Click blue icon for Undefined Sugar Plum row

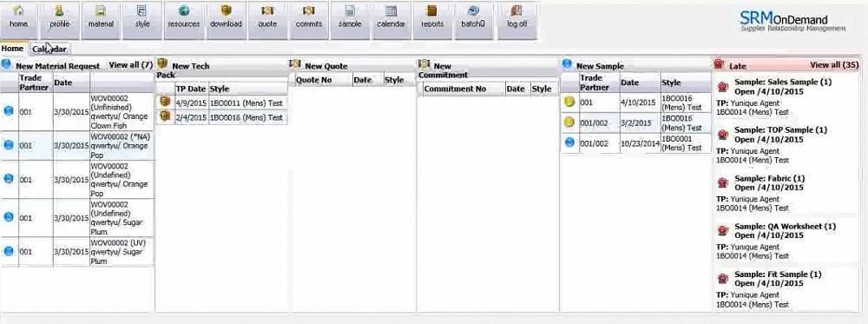[x=9, y=217]
